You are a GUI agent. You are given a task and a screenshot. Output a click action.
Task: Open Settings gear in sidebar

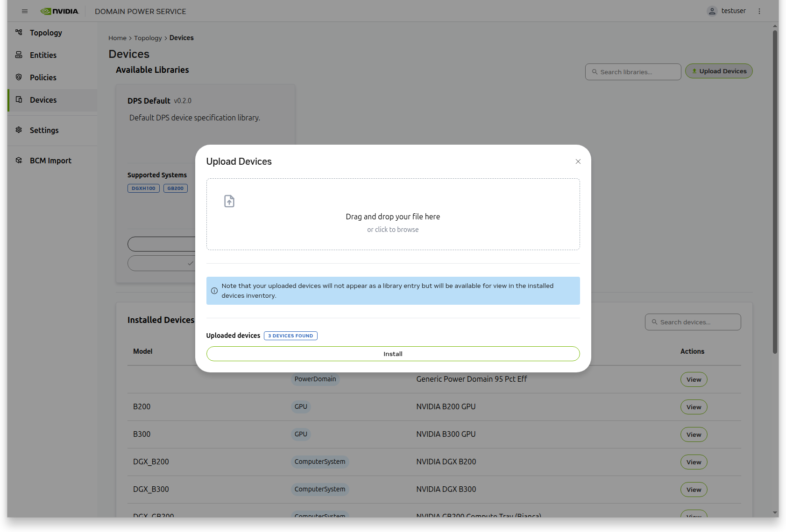point(19,130)
